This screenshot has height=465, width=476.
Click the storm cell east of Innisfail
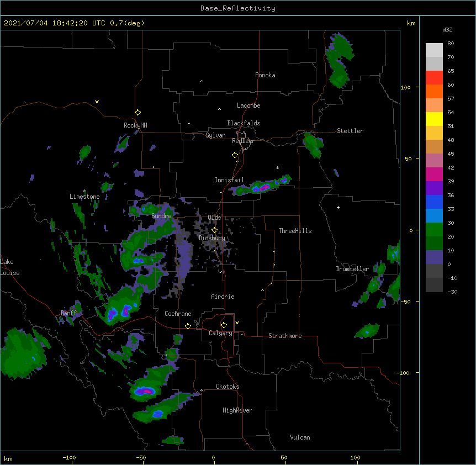pyautogui.click(x=262, y=186)
